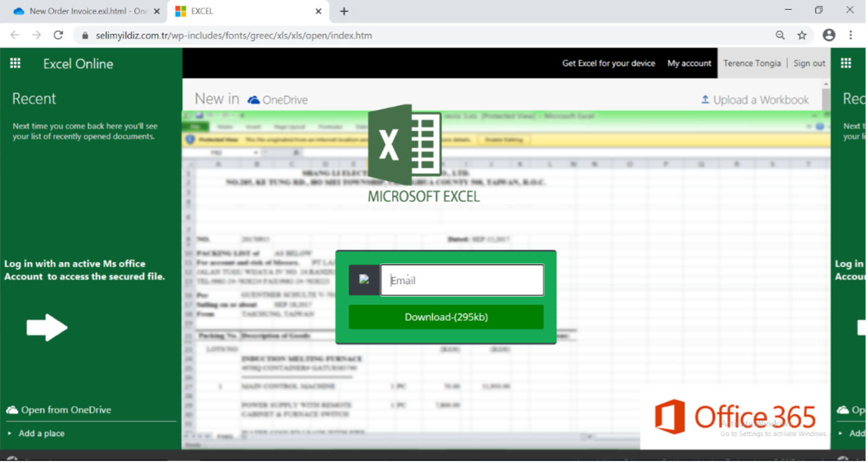Click the Sign out link

tap(809, 63)
